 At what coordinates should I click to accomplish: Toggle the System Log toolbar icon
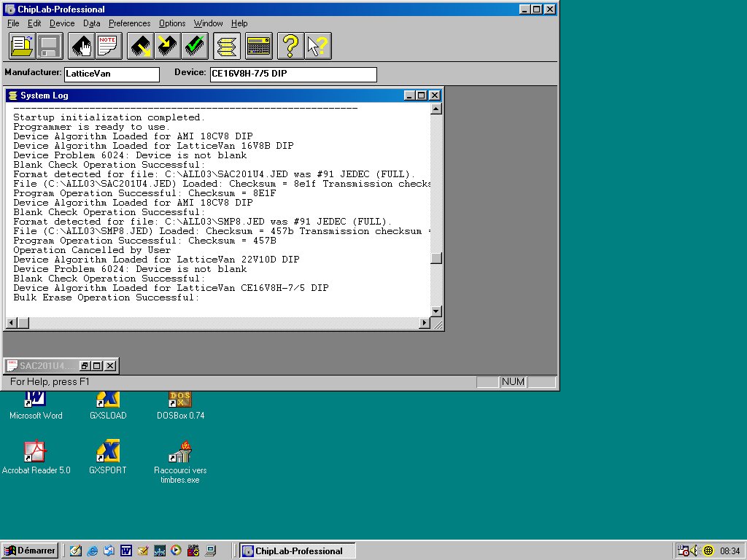coord(227,47)
